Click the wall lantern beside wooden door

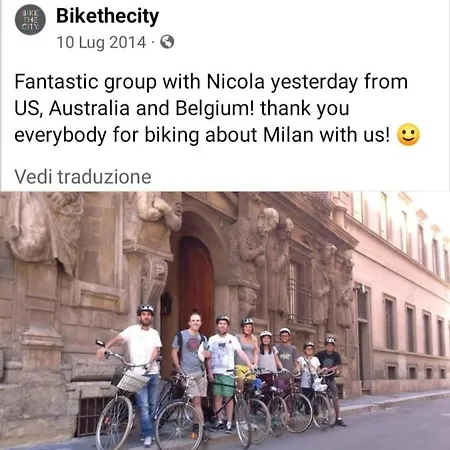tap(166, 304)
